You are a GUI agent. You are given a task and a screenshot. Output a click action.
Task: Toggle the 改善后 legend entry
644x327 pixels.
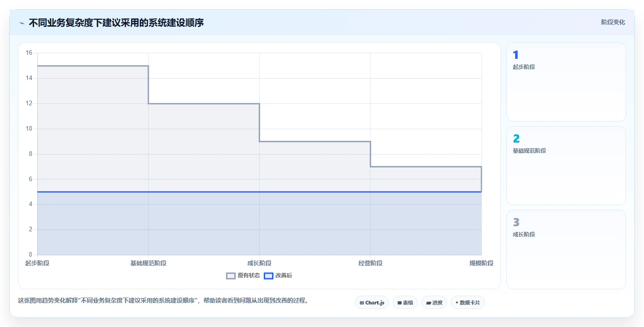(278, 275)
